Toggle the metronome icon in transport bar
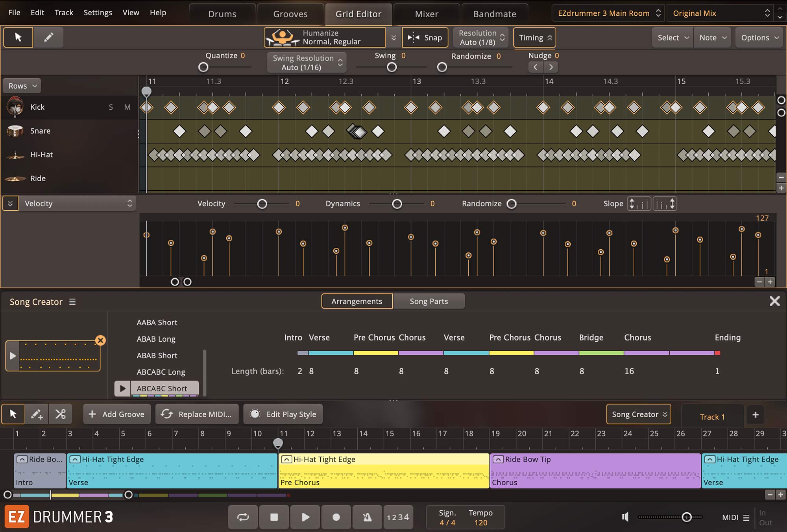Screen dimensions: 787x532 367,517
